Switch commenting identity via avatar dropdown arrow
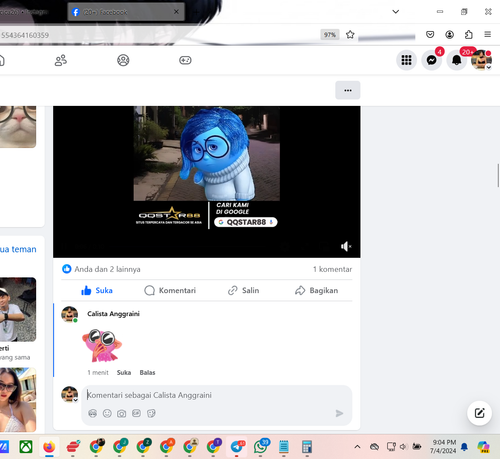The image size is (500, 459). (x=76, y=400)
